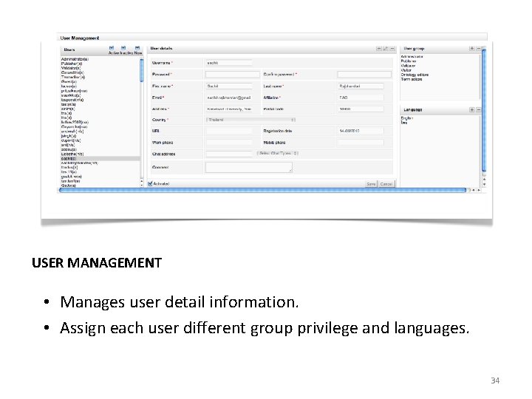The image size is (532, 399).
Task: Click the page scroll right arrow
Action: [479, 191]
